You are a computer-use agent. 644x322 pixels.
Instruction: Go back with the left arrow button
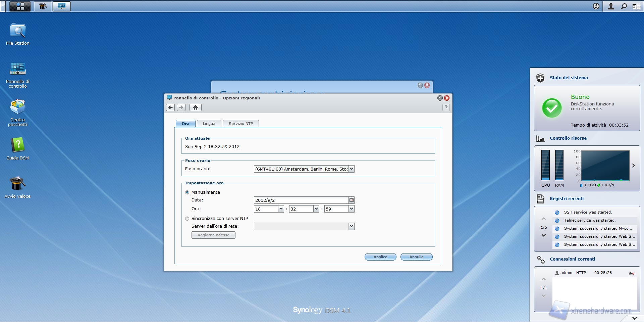coord(170,107)
